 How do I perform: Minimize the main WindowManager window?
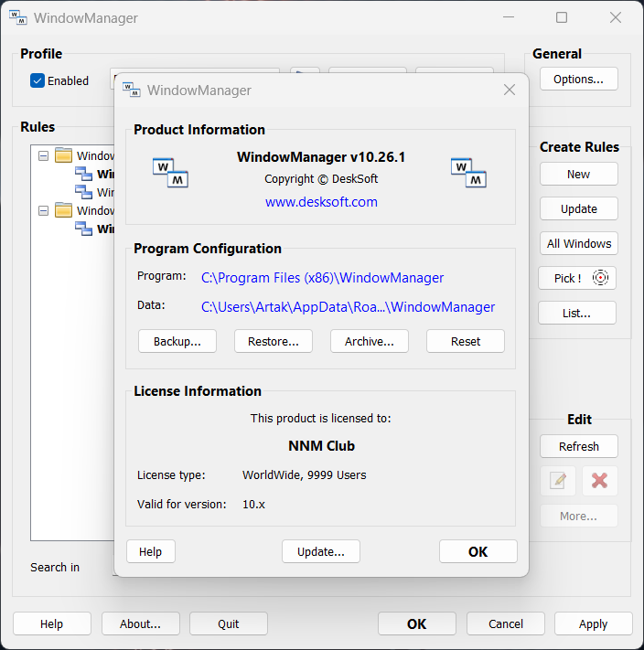pyautogui.click(x=509, y=17)
